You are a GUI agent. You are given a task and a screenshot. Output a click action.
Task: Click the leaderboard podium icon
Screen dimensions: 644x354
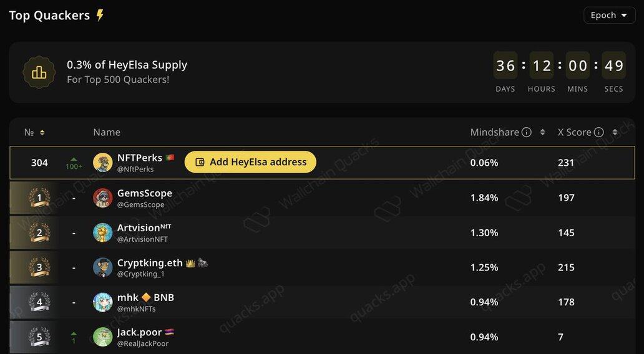tap(39, 72)
